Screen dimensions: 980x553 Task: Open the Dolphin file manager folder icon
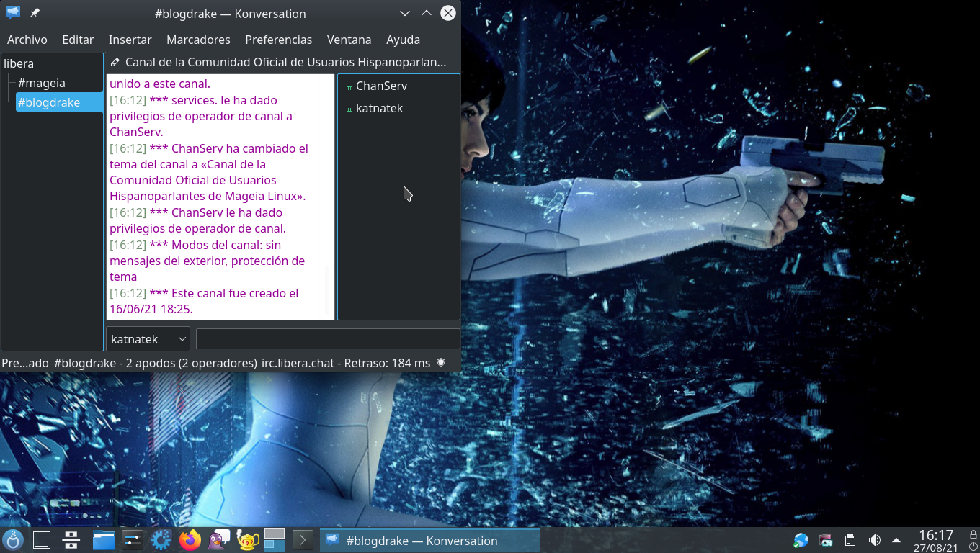pos(104,540)
